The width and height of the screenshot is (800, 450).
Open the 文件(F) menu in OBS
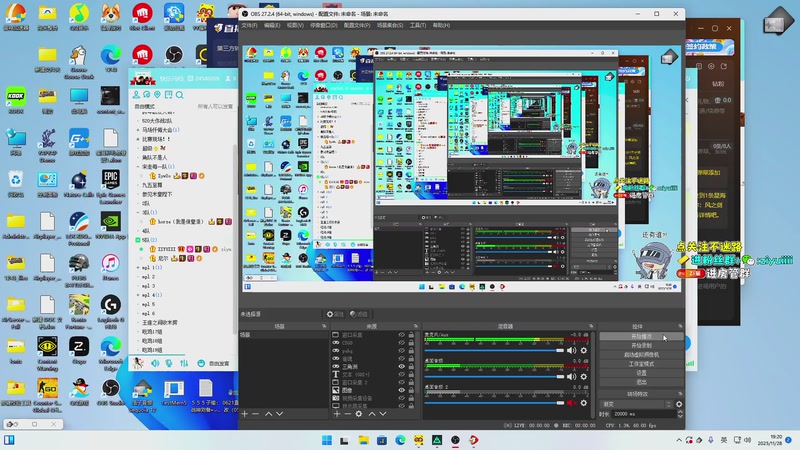pos(249,25)
